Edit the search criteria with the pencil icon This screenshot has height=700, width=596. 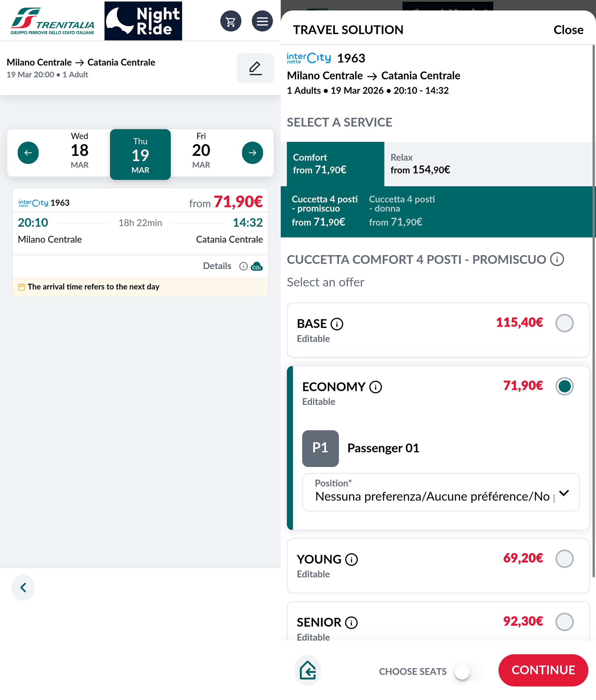(255, 68)
